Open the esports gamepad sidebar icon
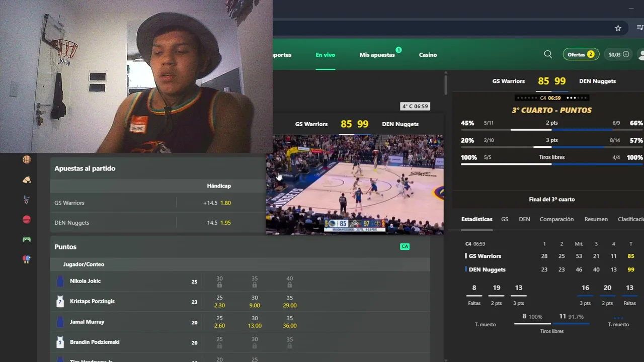The height and width of the screenshot is (362, 644). pyautogui.click(x=27, y=239)
